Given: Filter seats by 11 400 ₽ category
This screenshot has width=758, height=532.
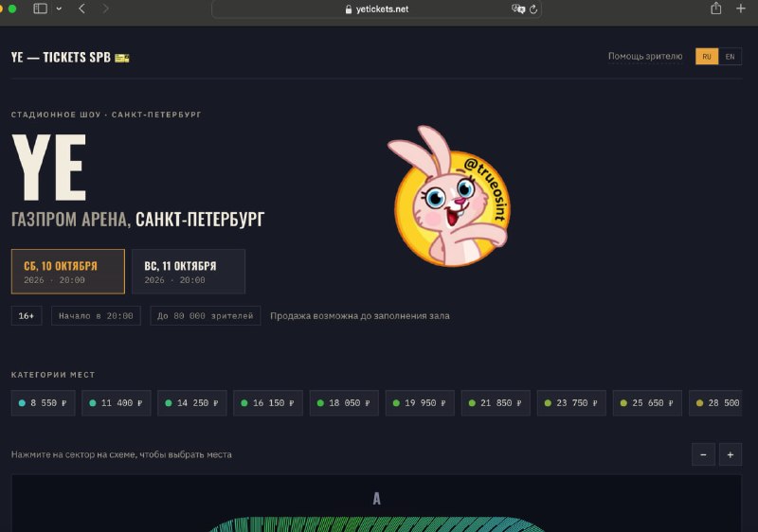Looking at the screenshot, I should pos(116,403).
